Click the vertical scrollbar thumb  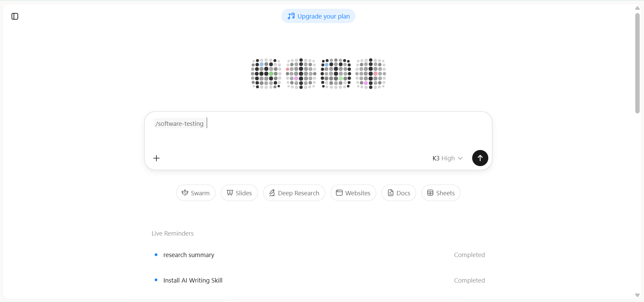tap(637, 63)
